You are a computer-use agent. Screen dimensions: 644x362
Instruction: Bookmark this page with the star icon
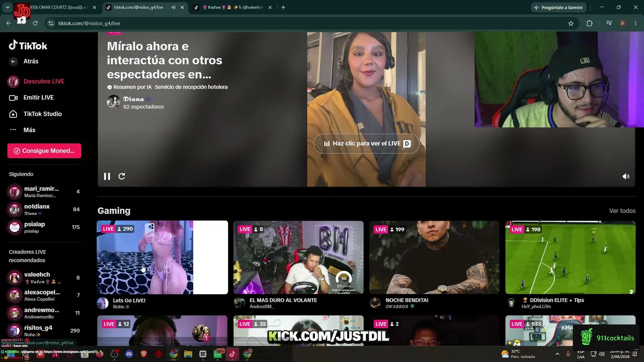(x=571, y=23)
